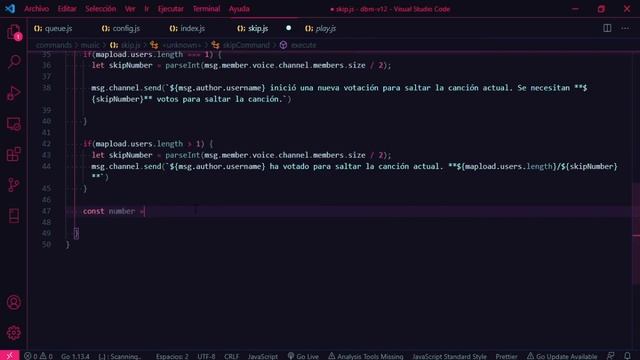The image size is (640, 360).
Task: Open the Manage gear icon
Action: pyautogui.click(x=13, y=333)
